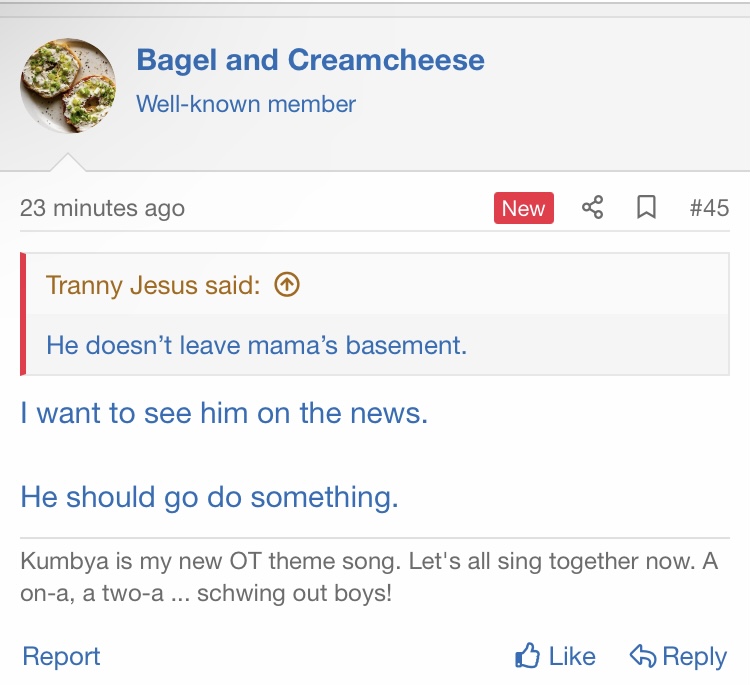Click the red "New" badge
Image resolution: width=750 pixels, height=685 pixels.
click(523, 208)
